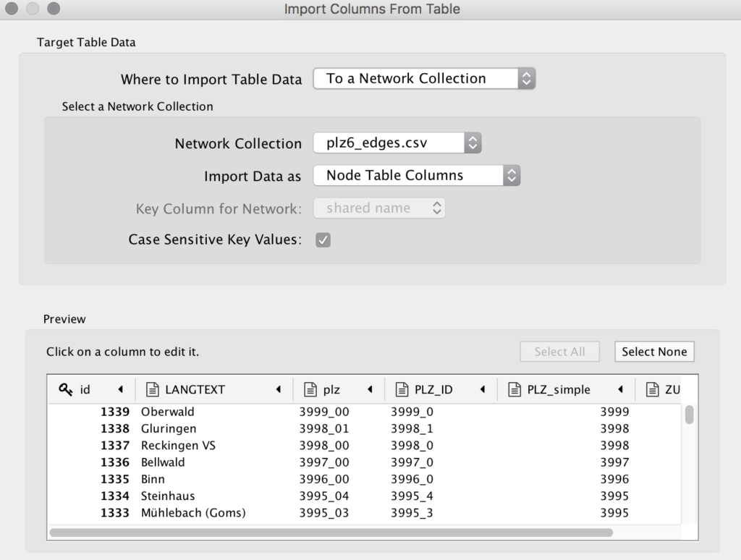Image resolution: width=741 pixels, height=560 pixels.
Task: Click plz value 3999_00
Action: [x=324, y=412]
